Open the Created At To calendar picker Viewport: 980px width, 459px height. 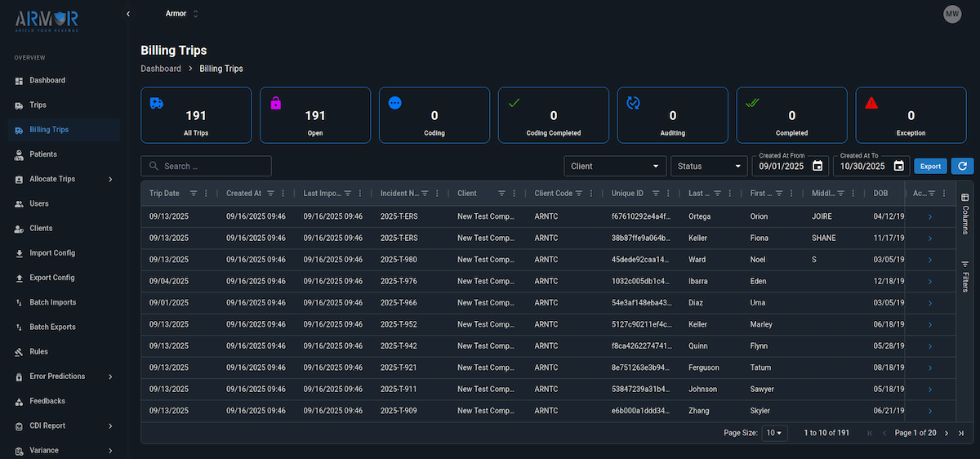(898, 167)
